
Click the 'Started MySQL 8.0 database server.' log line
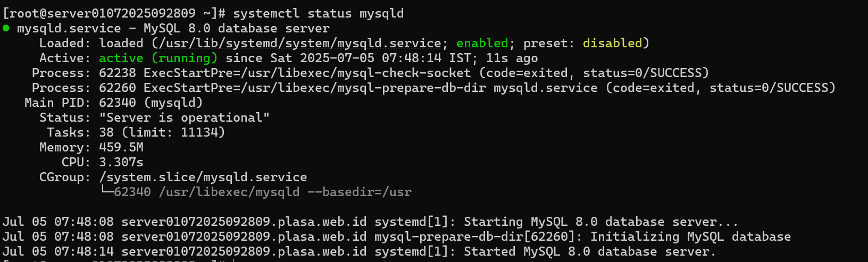(590, 251)
